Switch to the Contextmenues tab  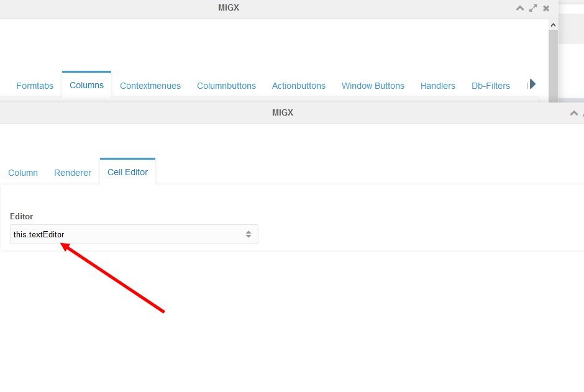coord(150,86)
